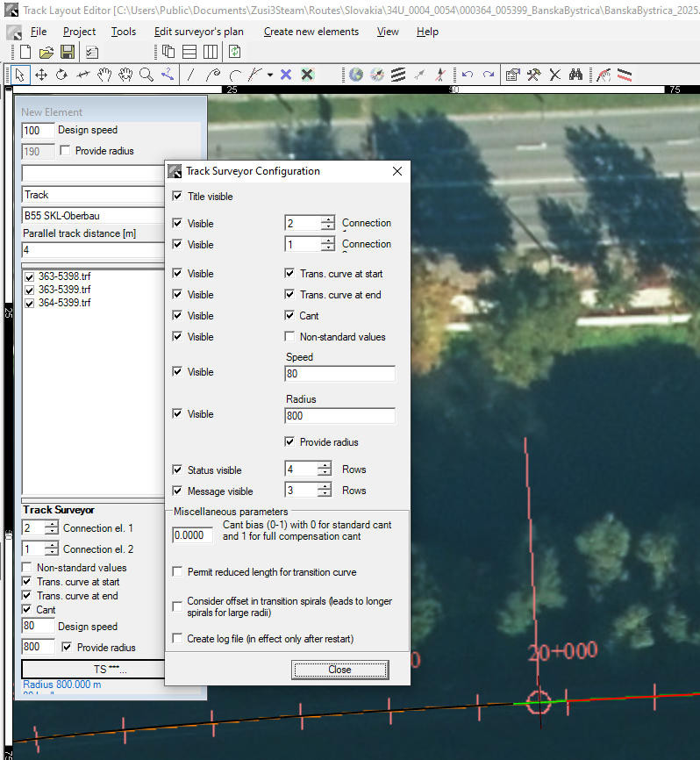700x760 pixels.
Task: Click the undo arrow icon
Action: coord(468,75)
